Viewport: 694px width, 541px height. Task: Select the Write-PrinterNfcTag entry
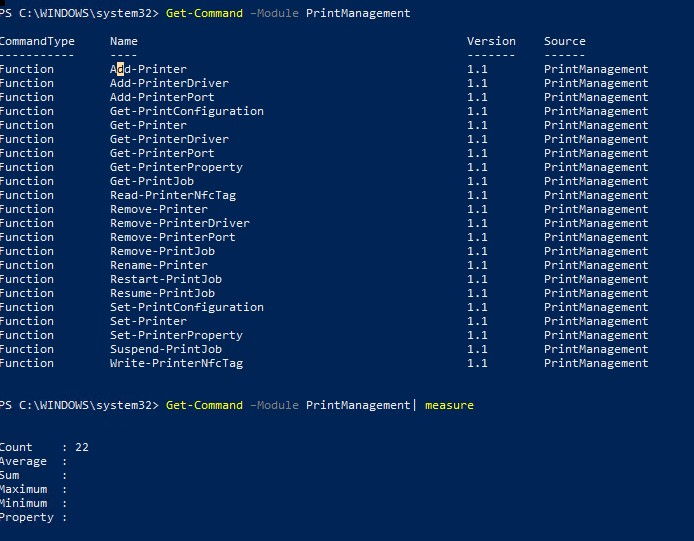(176, 363)
